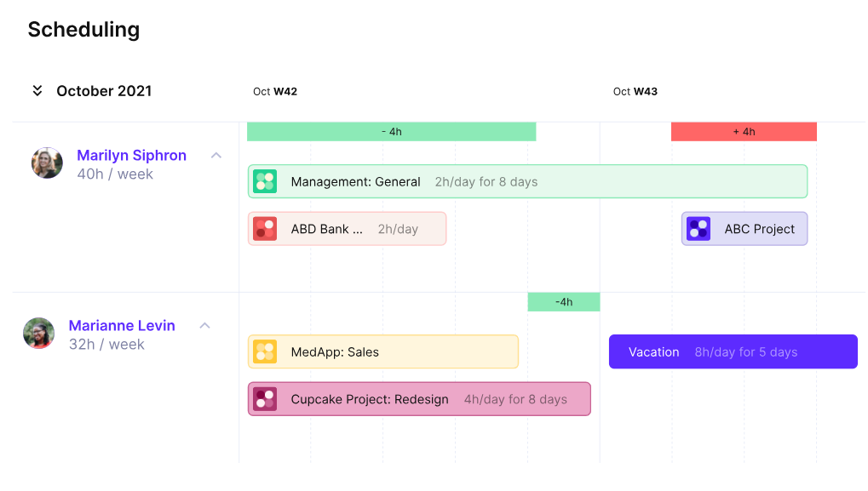Open Marilyn Siphron's profile link
Screen dimensions: 868x491
click(x=131, y=155)
